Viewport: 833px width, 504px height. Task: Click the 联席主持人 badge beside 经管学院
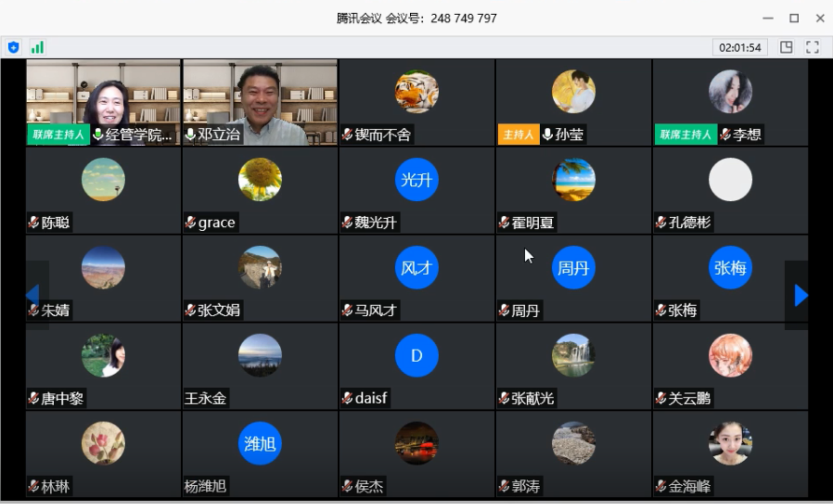(58, 134)
